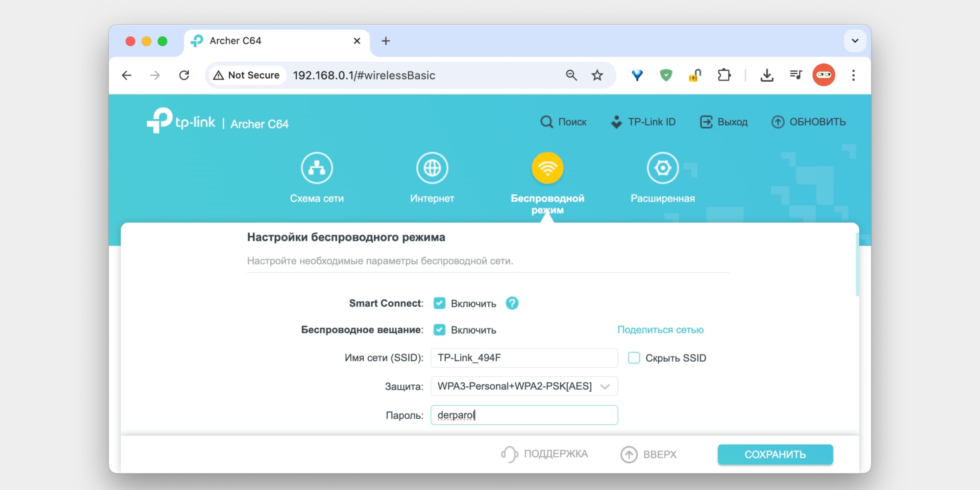Click the yellow Беспроводной режим Wi-Fi icon

pyautogui.click(x=547, y=167)
